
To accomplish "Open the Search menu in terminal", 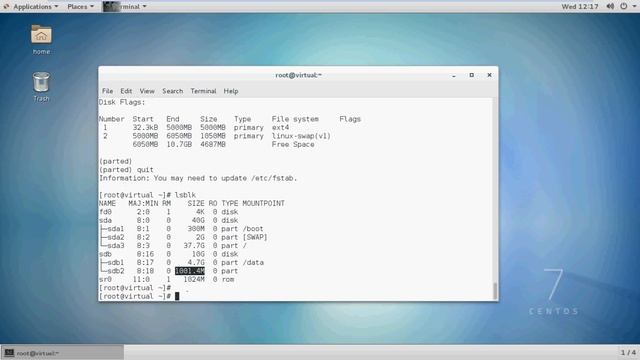I will coord(173,91).
